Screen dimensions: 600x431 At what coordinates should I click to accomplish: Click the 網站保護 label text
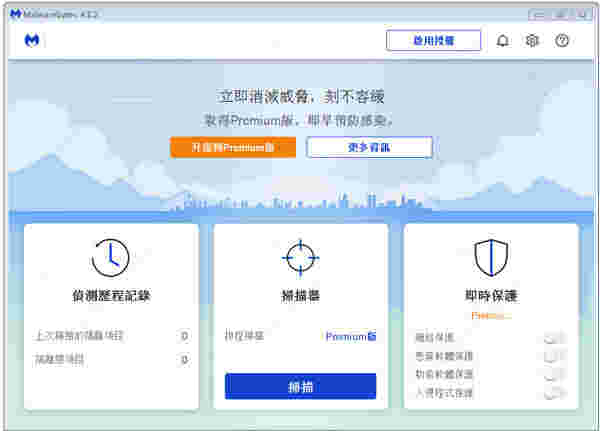click(x=435, y=338)
